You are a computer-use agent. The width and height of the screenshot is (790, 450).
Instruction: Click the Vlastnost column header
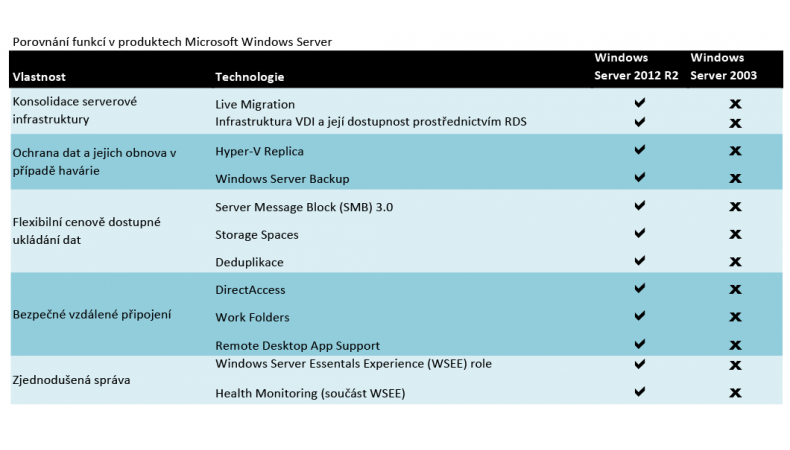pyautogui.click(x=39, y=77)
